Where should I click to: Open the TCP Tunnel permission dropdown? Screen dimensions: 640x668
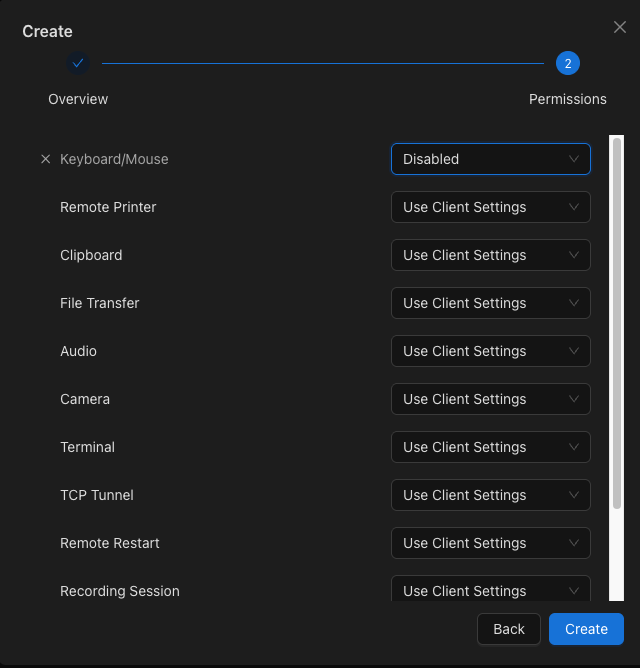click(x=491, y=495)
